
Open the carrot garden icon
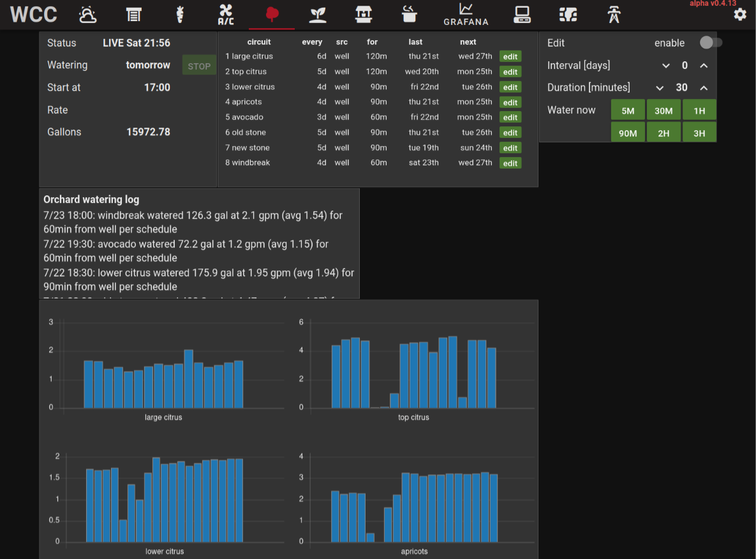coord(180,15)
